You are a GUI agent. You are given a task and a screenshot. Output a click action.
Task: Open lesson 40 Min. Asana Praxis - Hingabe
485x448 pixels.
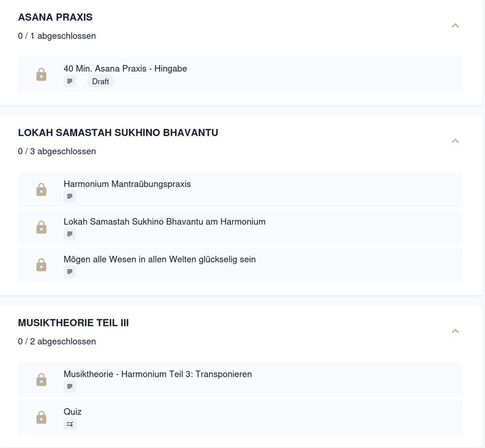tap(125, 69)
